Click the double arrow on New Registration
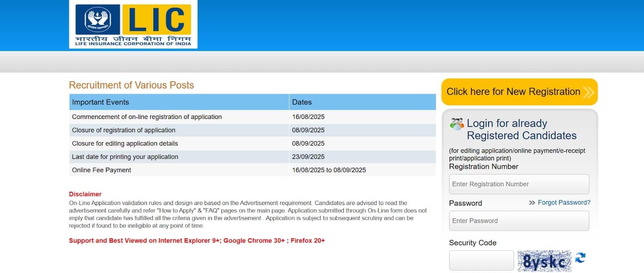The width and height of the screenshot is (644, 273). 588,92
